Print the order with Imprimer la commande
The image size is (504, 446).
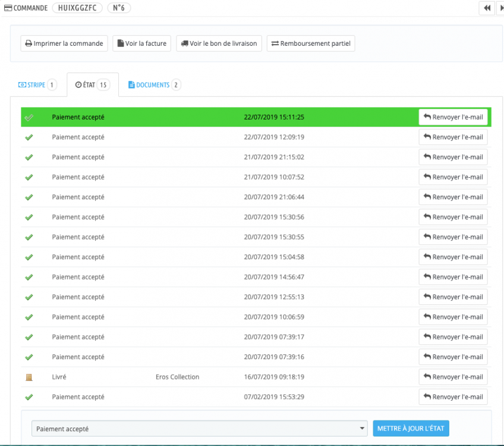coord(64,43)
